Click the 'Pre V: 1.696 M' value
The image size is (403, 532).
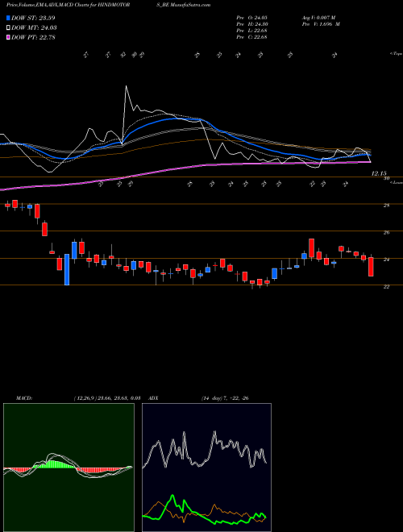pyautogui.click(x=322, y=24)
